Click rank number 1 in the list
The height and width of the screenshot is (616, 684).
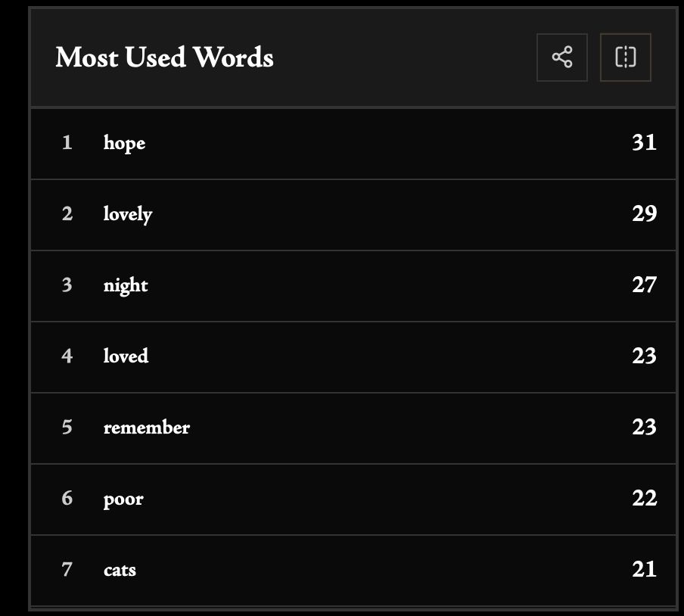point(67,142)
